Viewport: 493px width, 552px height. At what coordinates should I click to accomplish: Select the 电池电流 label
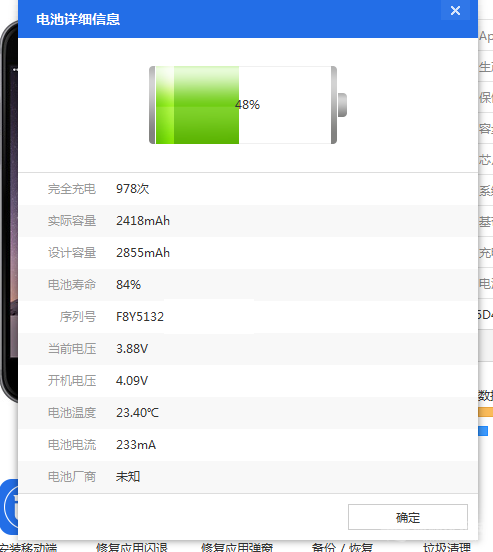(72, 445)
